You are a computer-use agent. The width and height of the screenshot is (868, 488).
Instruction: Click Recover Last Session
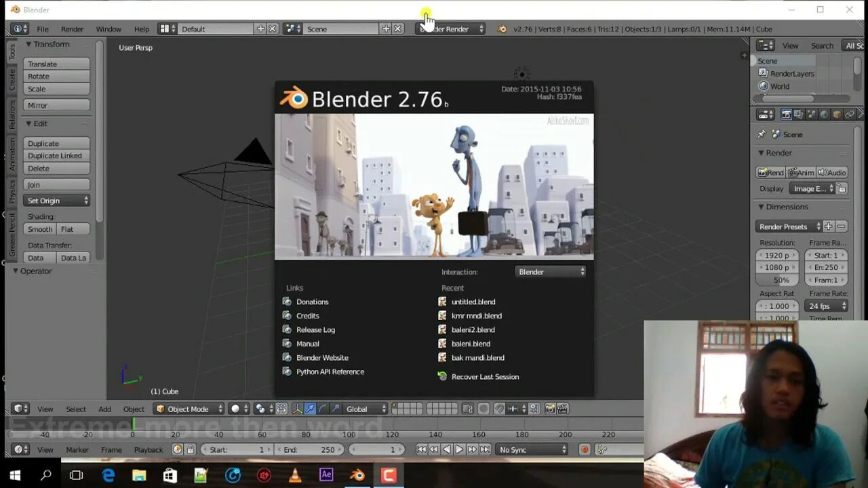[x=485, y=377]
